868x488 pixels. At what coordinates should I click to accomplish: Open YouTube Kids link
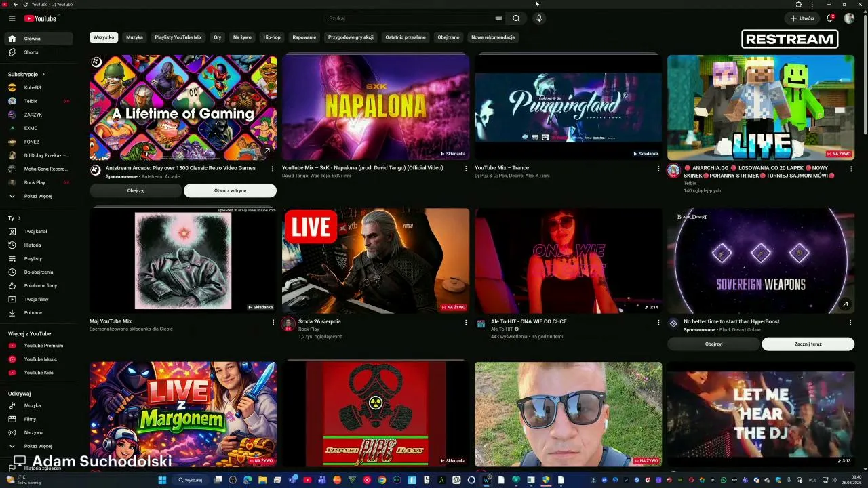(x=39, y=373)
